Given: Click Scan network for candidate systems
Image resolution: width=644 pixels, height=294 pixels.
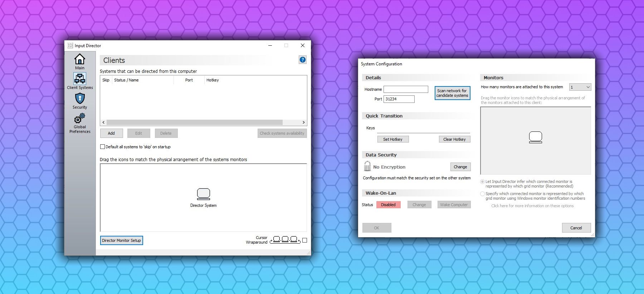Looking at the screenshot, I should point(452,93).
